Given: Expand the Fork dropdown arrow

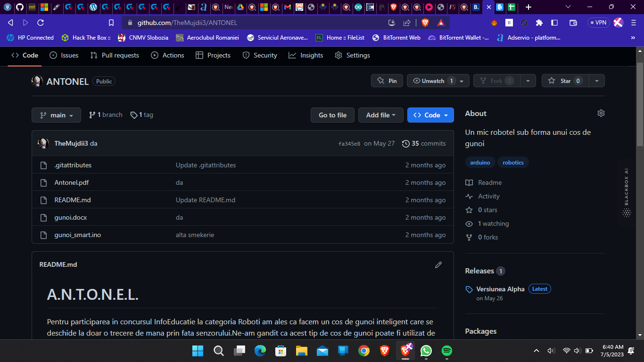Looking at the screenshot, I should tap(528, 81).
